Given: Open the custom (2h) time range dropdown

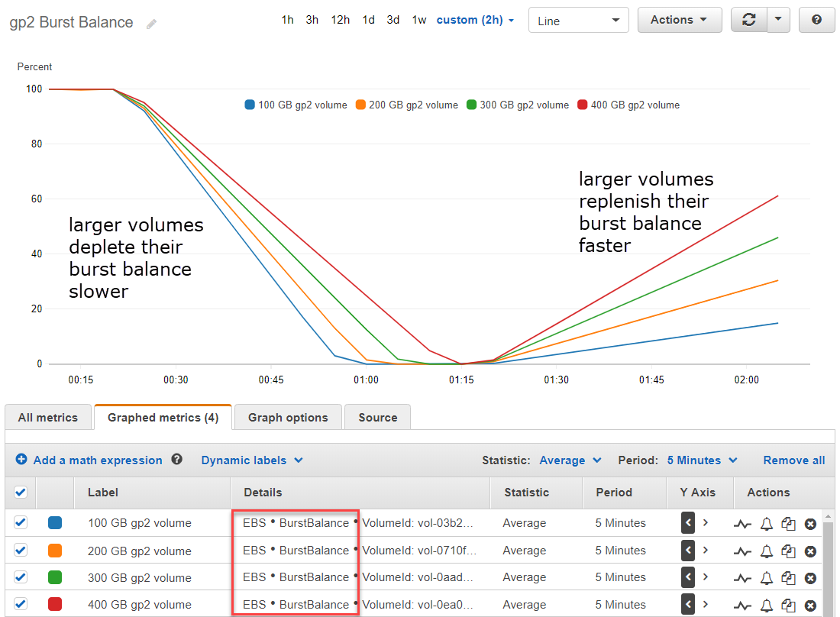Looking at the screenshot, I should coord(475,20).
